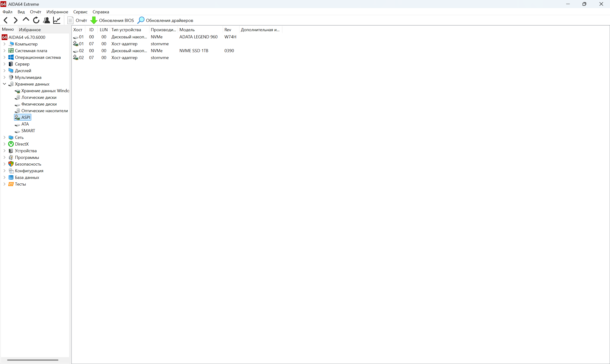
Task: Open the Сервис menu
Action: [x=80, y=12]
